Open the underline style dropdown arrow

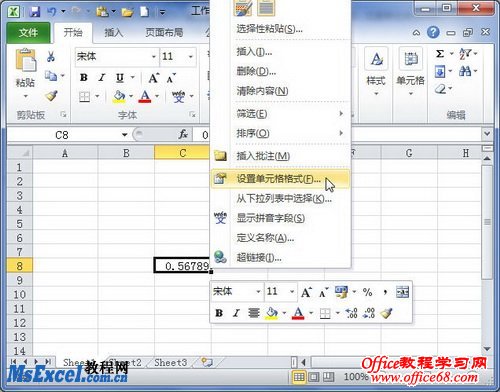point(133,77)
